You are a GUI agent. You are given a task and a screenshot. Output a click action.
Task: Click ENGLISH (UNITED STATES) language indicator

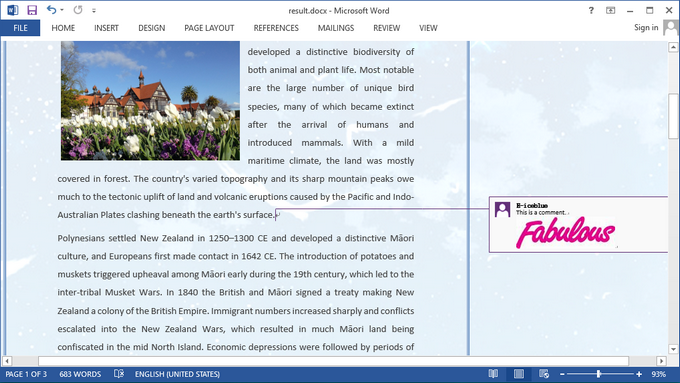pos(177,374)
